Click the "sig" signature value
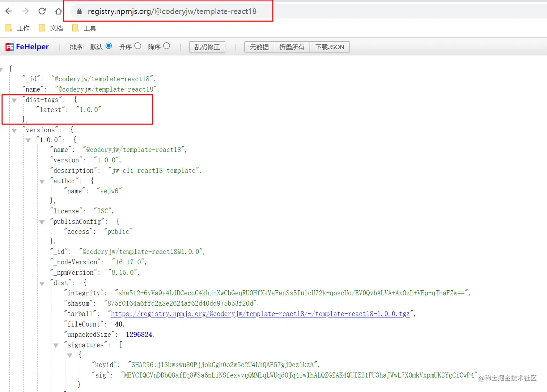 click(299, 375)
